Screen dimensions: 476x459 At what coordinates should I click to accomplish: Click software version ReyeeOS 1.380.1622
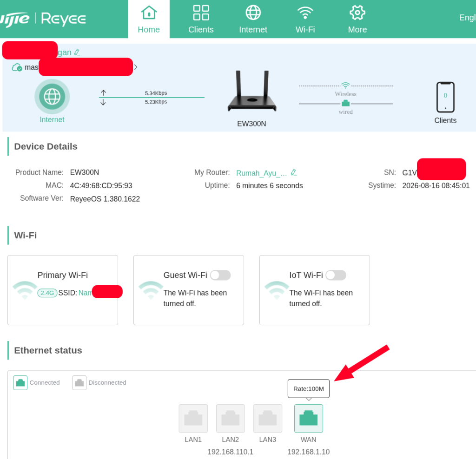pos(105,199)
